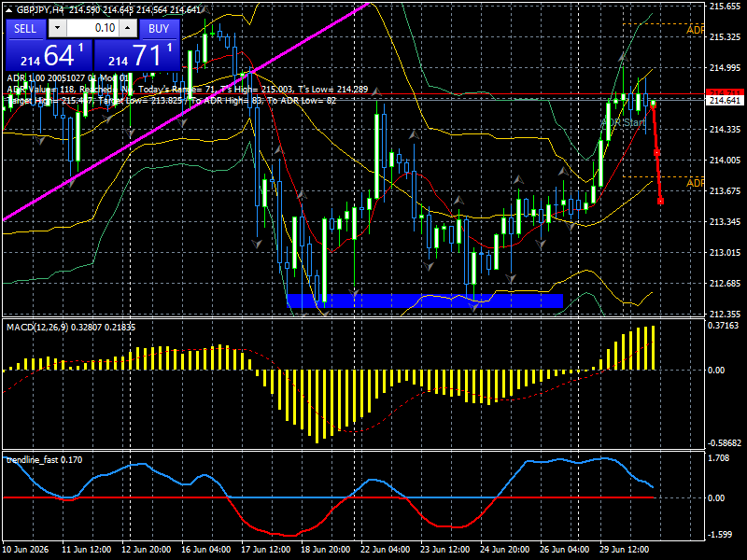The image size is (747, 560).
Task: Select the blue support zone rectangle
Action: [x=425, y=301]
